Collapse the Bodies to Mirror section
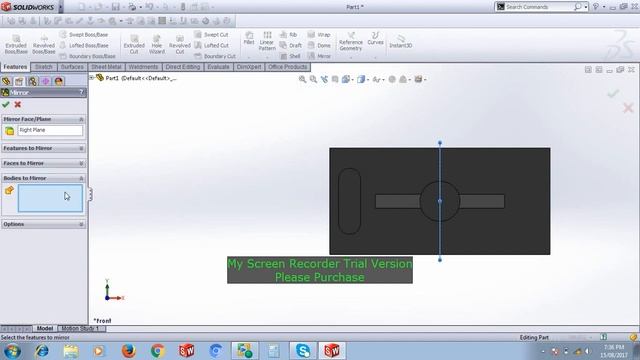The width and height of the screenshot is (640, 360). 81,178
